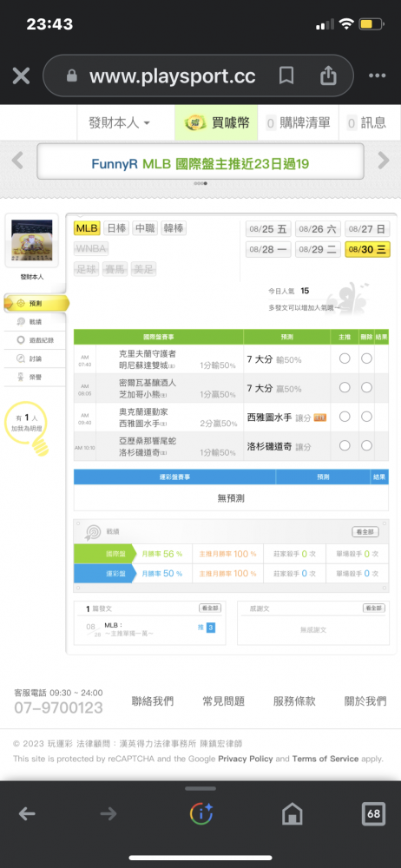Open the 聯絡我們 footer link

coord(152,700)
